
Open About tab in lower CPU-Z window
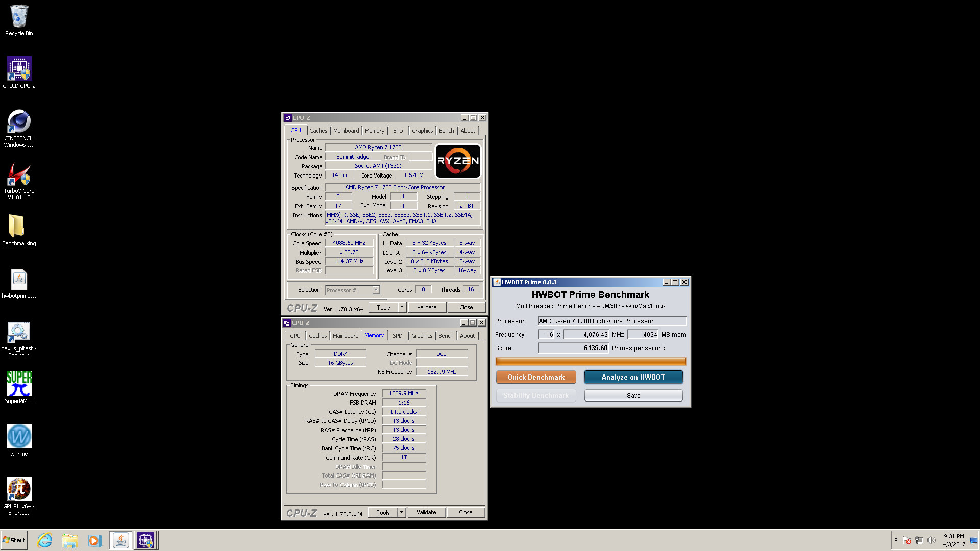tap(468, 336)
